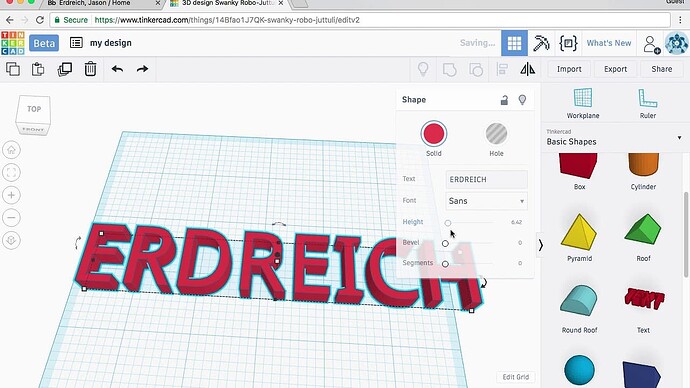Open the Font dropdown set to Sans
This screenshot has width=690, height=388.
(x=486, y=201)
